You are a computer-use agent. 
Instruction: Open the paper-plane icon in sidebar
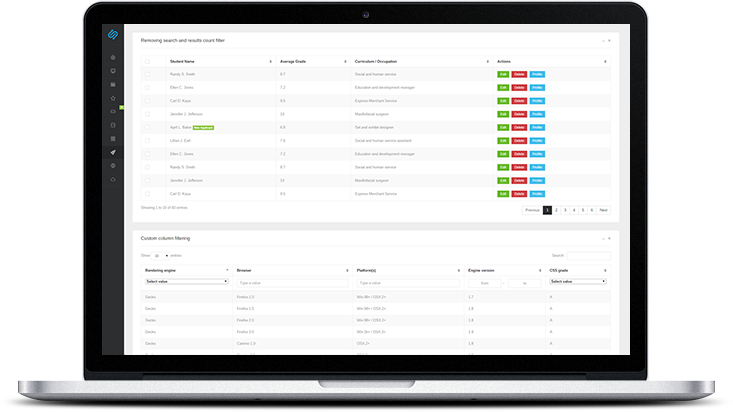(113, 152)
